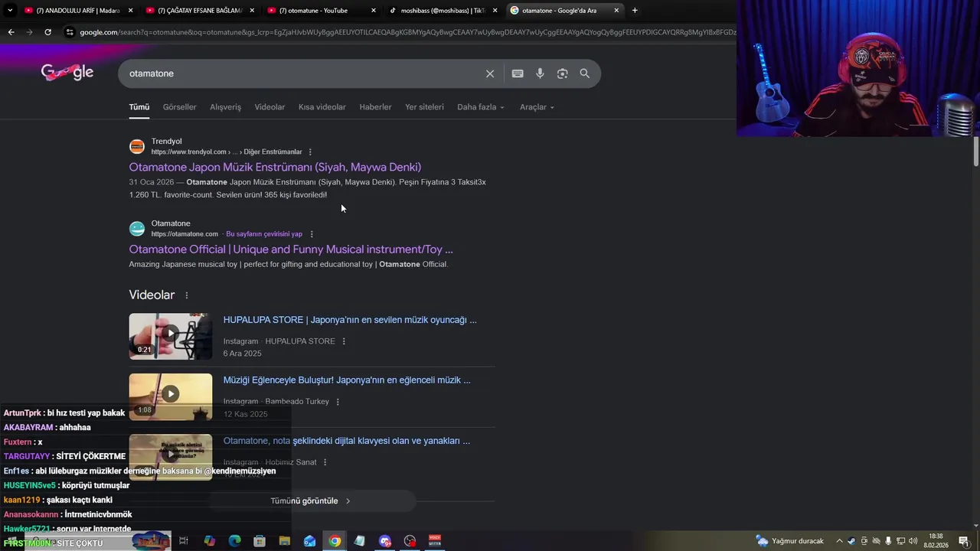The width and height of the screenshot is (980, 551).
Task: Open Google Lens image search icon
Action: click(562, 73)
